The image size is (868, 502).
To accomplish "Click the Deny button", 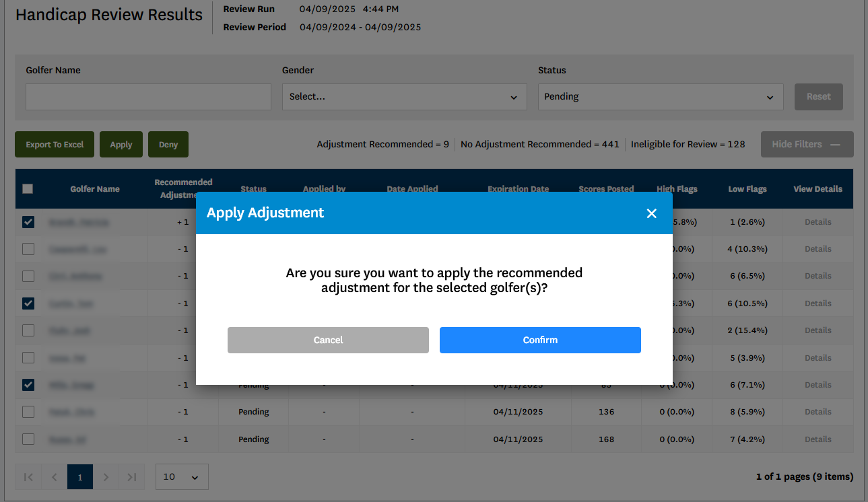I will 168,145.
